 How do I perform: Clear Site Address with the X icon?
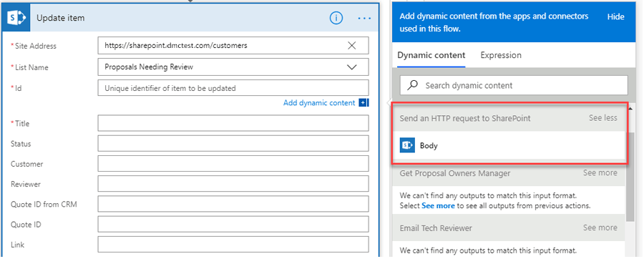pos(352,46)
